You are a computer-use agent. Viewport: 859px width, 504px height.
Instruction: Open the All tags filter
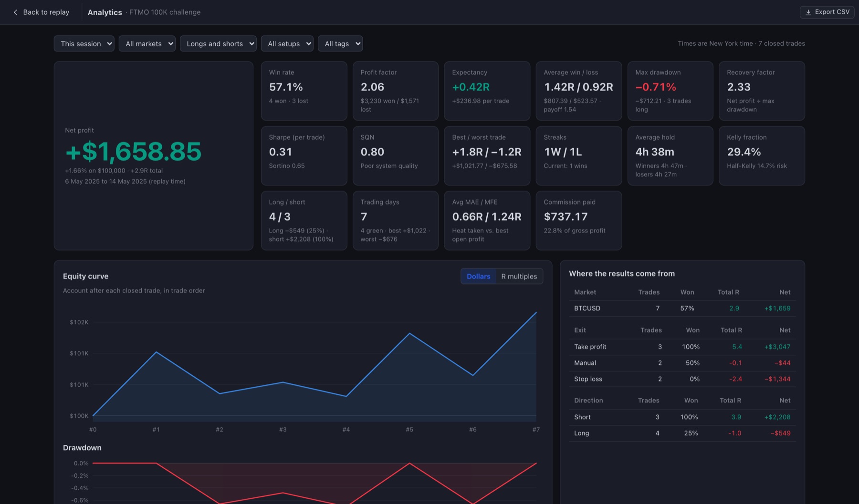tap(340, 43)
